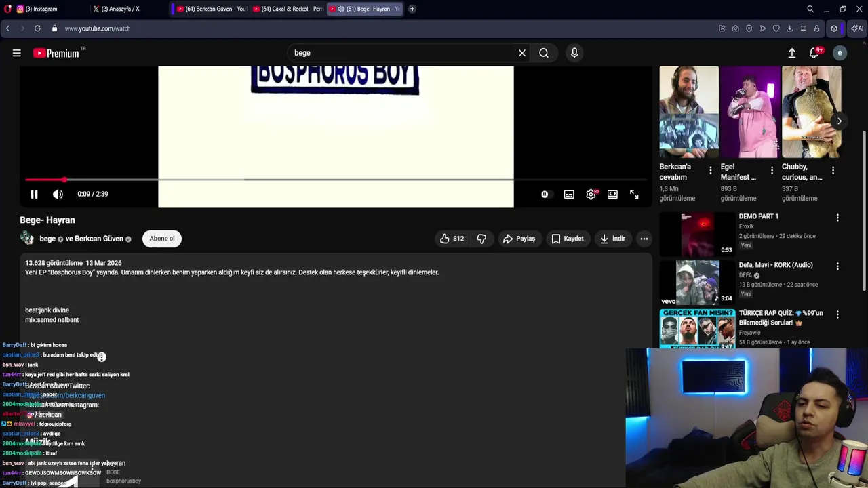Open browser tab search magnifier
Image resolution: width=868 pixels, height=488 pixels.
click(x=810, y=9)
